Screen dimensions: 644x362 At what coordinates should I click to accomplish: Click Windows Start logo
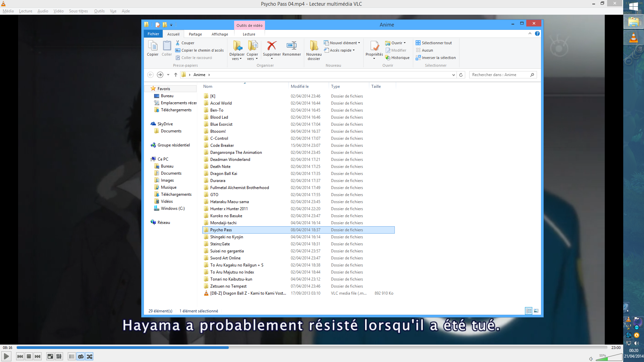pyautogui.click(x=633, y=7)
